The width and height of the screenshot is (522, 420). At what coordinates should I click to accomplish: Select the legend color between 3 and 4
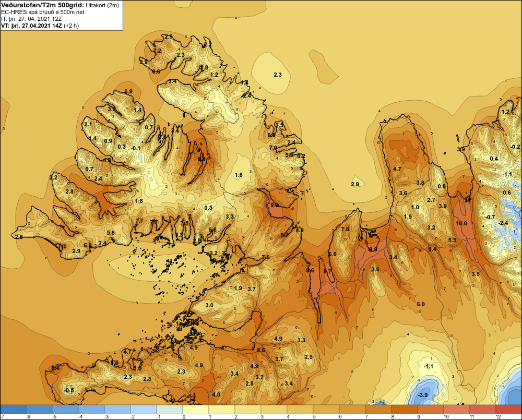click(x=274, y=410)
